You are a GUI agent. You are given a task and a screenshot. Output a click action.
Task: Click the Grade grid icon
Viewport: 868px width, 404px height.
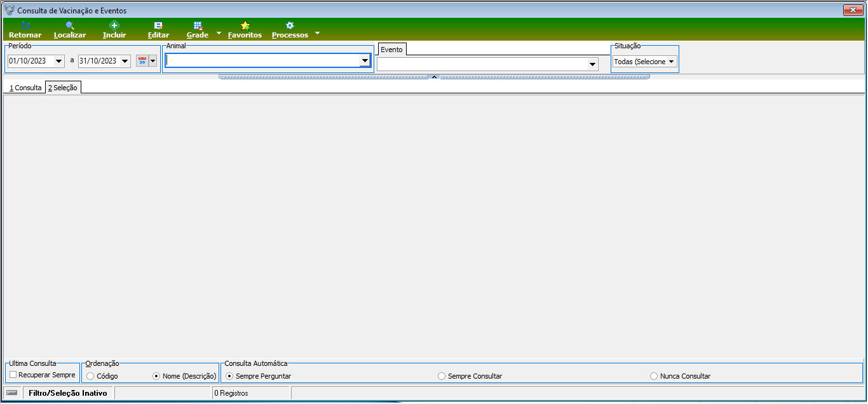(x=198, y=25)
